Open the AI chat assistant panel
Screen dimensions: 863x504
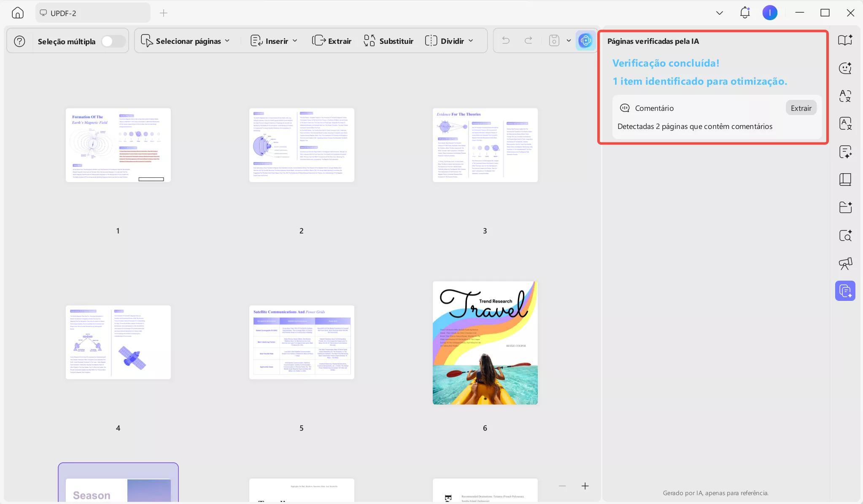tap(845, 68)
